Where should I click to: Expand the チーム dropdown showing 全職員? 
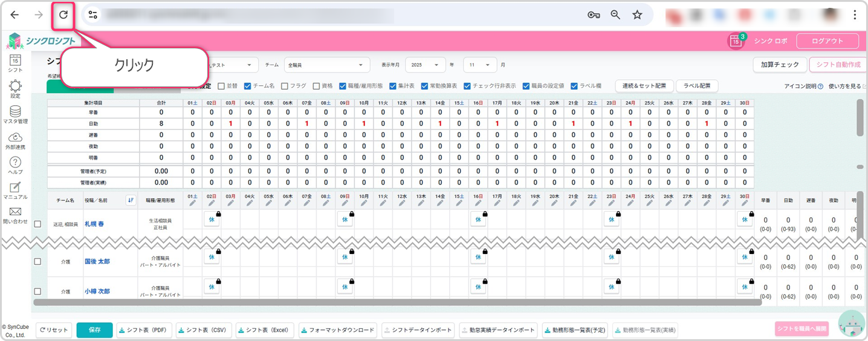tap(326, 65)
